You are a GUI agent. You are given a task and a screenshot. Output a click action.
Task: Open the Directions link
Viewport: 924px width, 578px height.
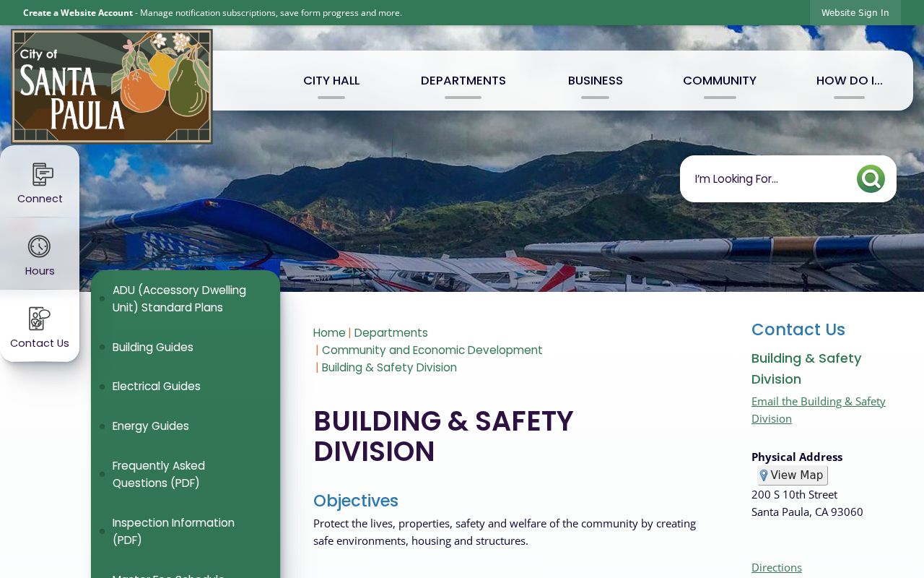(777, 568)
